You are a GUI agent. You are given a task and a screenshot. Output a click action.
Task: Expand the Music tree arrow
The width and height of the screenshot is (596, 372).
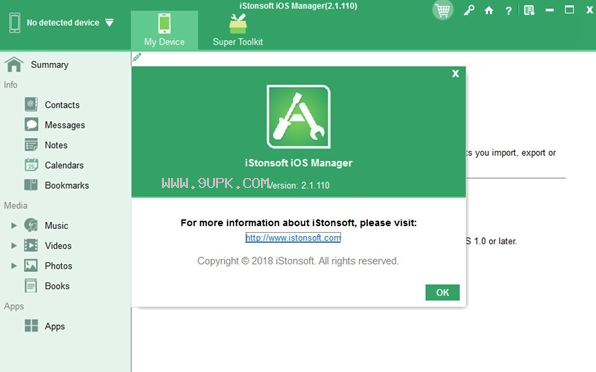tap(14, 225)
